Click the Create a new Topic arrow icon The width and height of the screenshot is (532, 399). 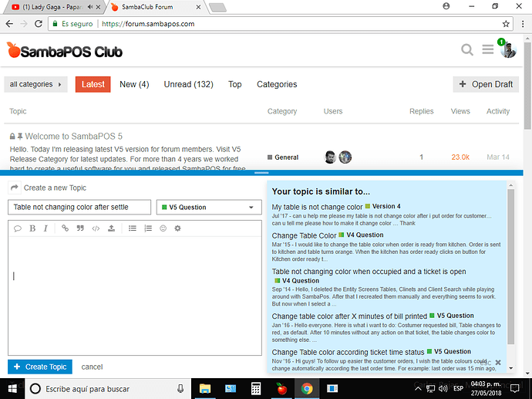(x=14, y=188)
